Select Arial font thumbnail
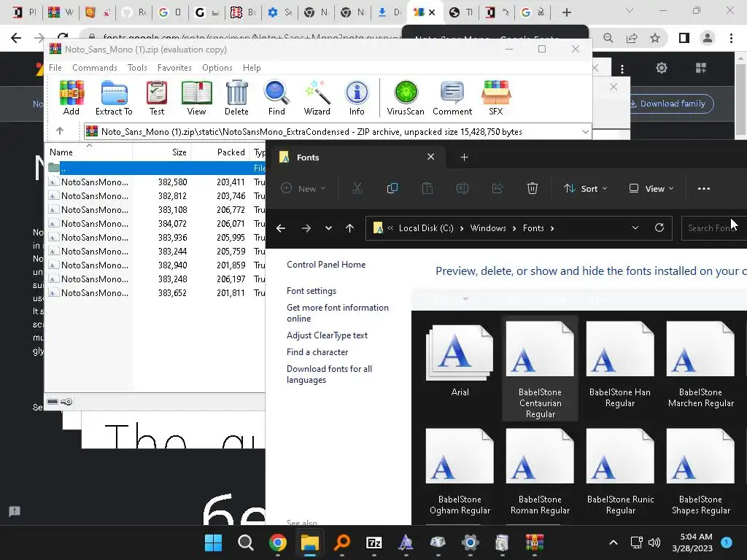The width and height of the screenshot is (747, 560). point(460,360)
